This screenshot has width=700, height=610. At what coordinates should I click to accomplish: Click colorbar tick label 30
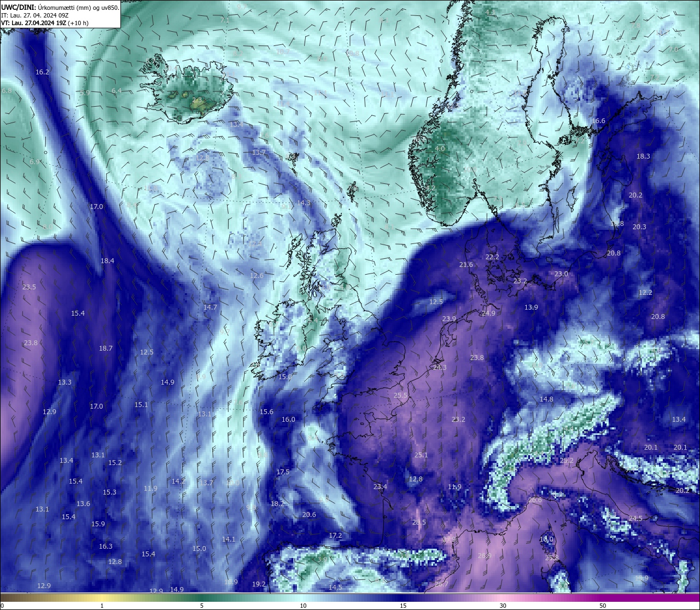[x=503, y=606]
